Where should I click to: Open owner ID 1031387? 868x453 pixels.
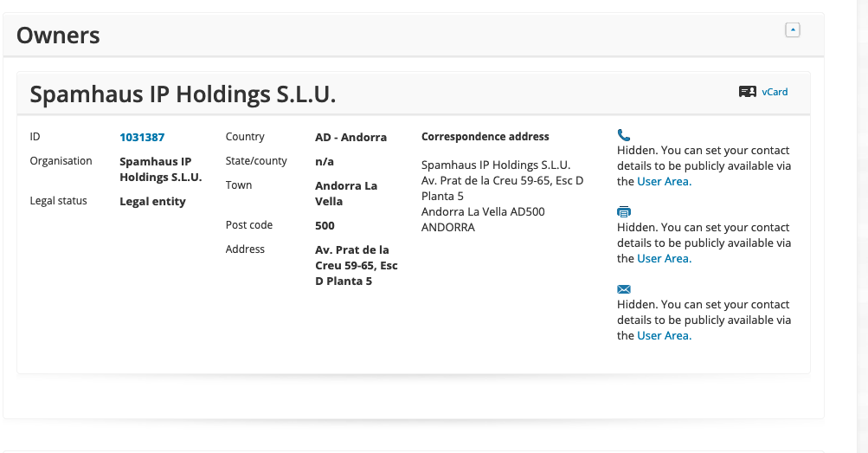point(142,138)
